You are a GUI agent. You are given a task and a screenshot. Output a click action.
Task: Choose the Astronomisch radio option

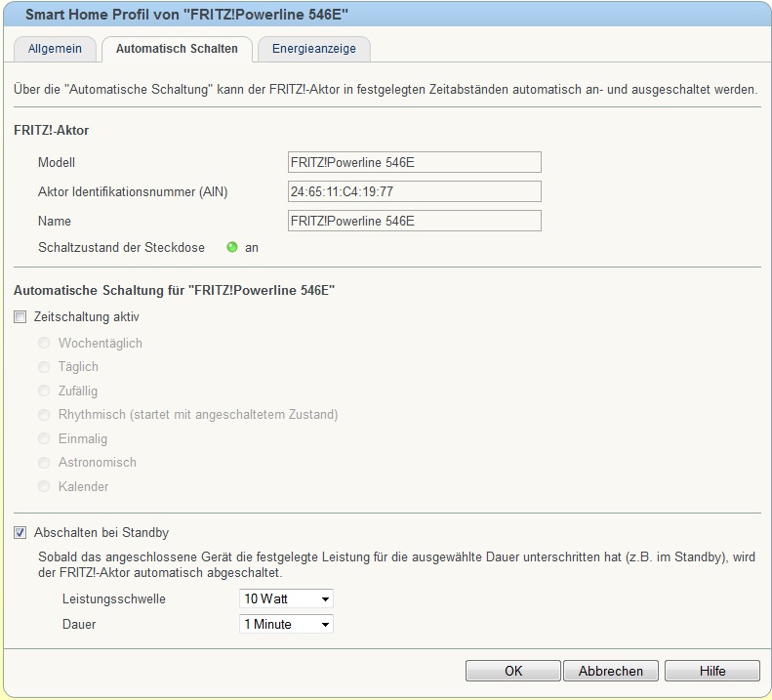44,463
